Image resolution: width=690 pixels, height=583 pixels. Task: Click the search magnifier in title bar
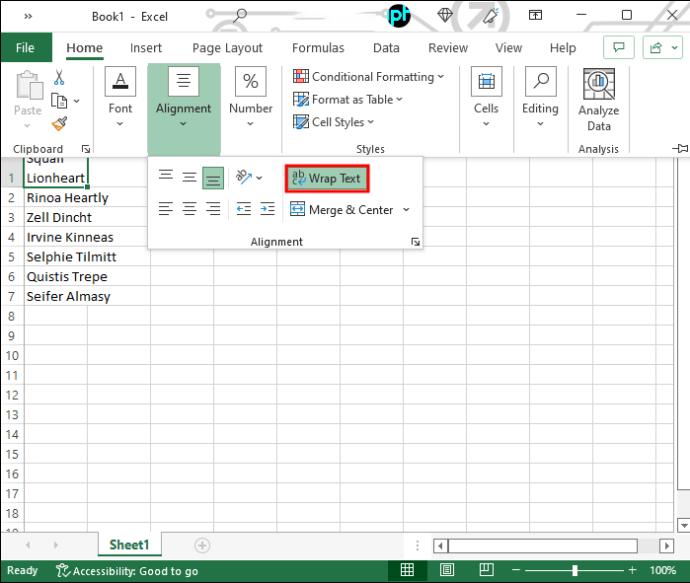(240, 15)
